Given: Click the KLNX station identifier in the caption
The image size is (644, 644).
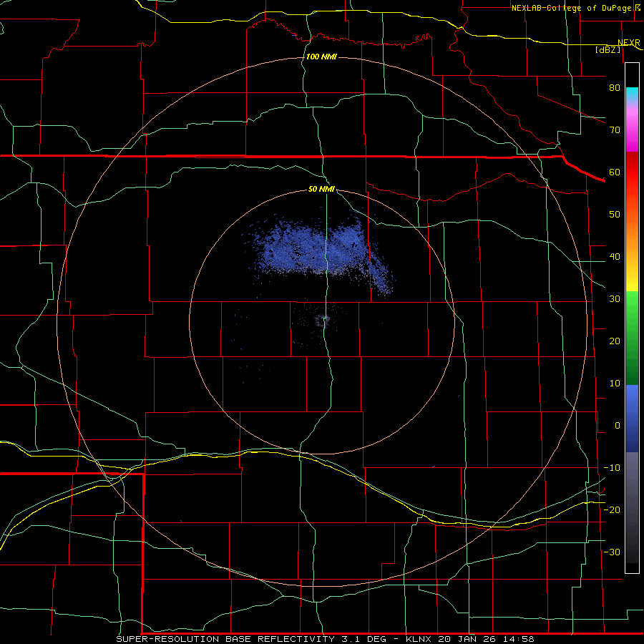Looking at the screenshot, I should pyautogui.click(x=420, y=639).
